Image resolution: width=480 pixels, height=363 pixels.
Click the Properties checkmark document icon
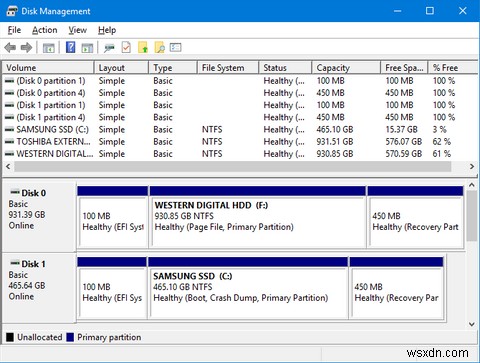[126, 47]
